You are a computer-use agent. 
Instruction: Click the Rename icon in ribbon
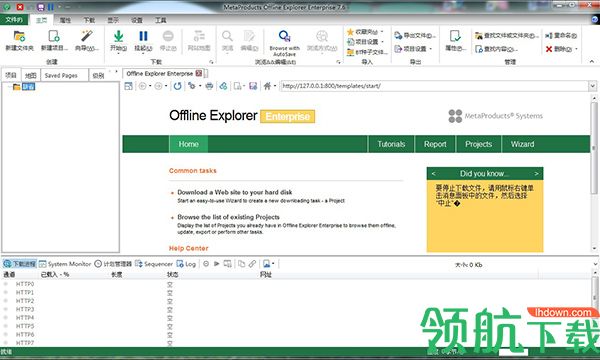point(549,35)
